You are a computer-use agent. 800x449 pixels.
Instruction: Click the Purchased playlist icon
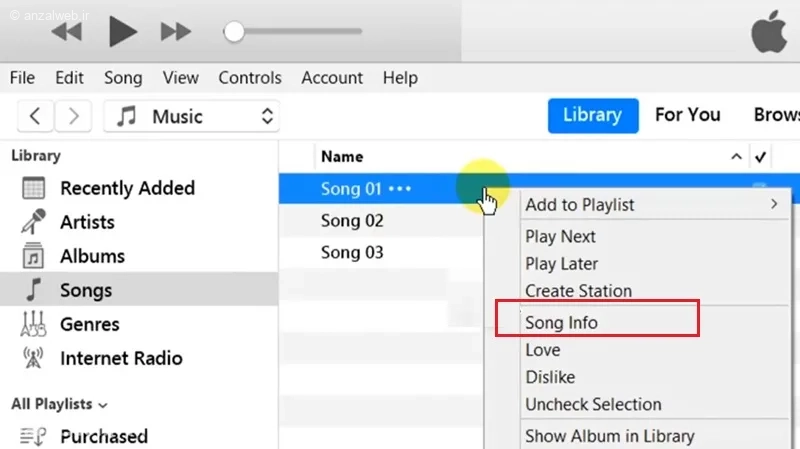point(33,436)
